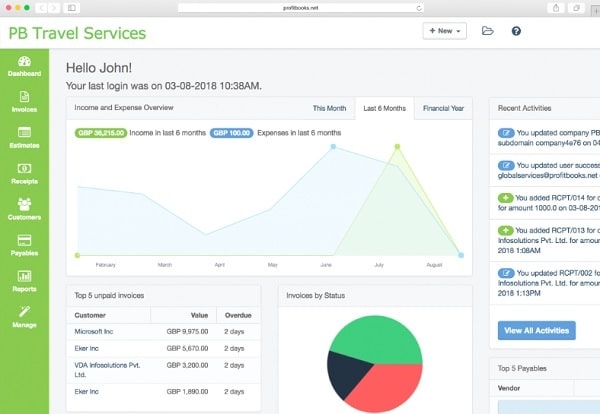Click the blue August end data point

(x=461, y=255)
